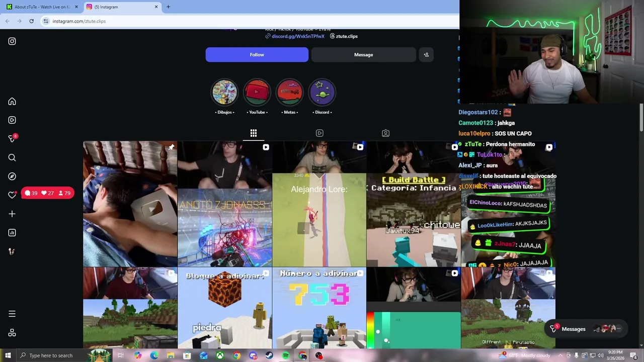Click the stream chat scrollbar thumb
644x362 pixels.
click(641, 118)
